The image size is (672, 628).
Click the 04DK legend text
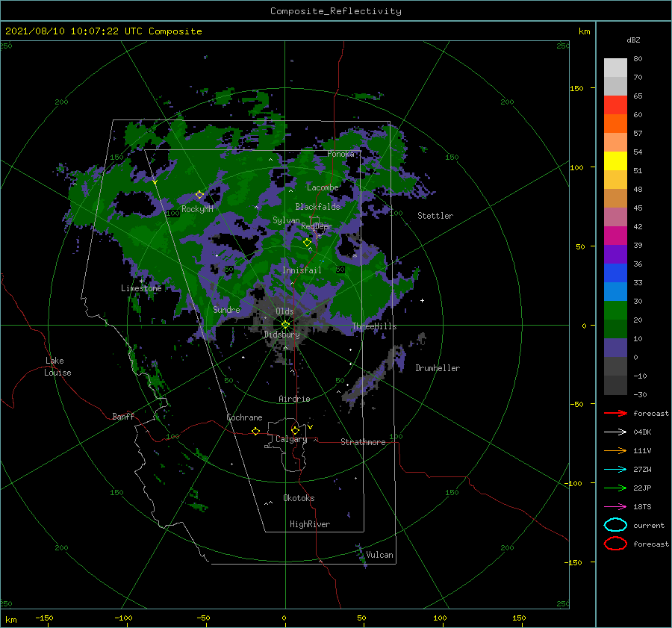point(642,432)
